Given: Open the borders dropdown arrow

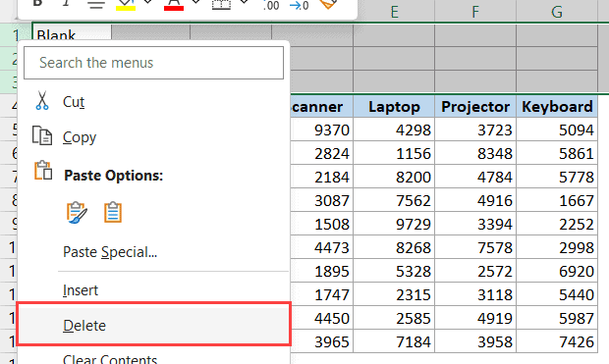Looking at the screenshot, I should [x=245, y=3].
